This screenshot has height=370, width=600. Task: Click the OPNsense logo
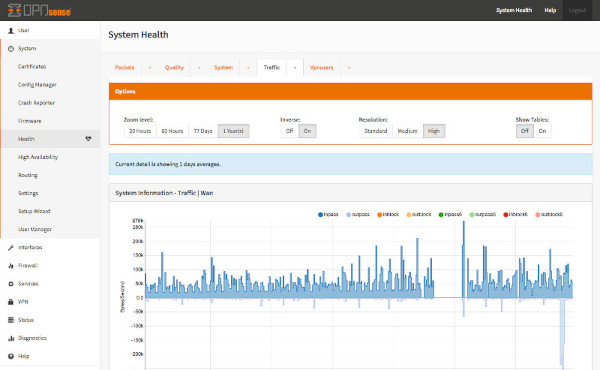pyautogui.click(x=39, y=10)
